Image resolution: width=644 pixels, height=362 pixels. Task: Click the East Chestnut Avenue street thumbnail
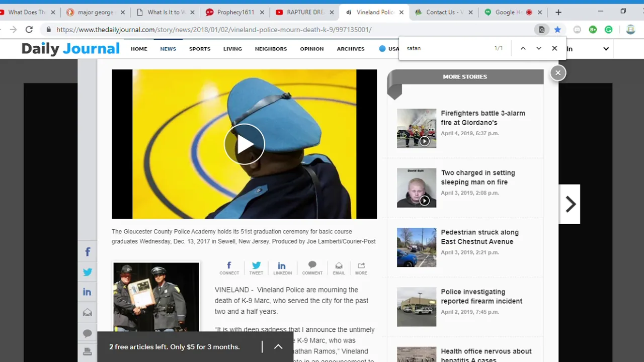coord(417,247)
